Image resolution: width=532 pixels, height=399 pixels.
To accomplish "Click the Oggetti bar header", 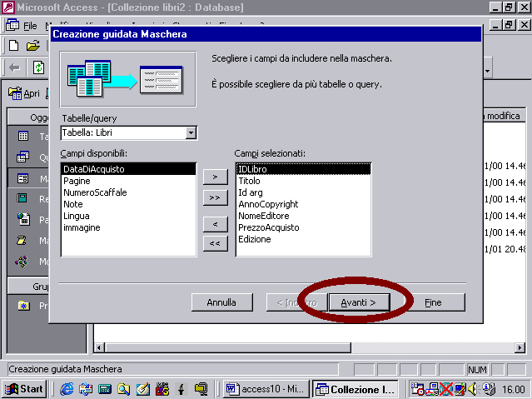I will pos(28,117).
